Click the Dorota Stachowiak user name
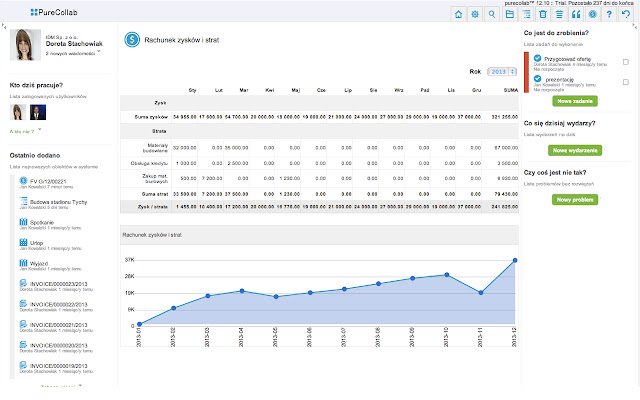 (74, 44)
